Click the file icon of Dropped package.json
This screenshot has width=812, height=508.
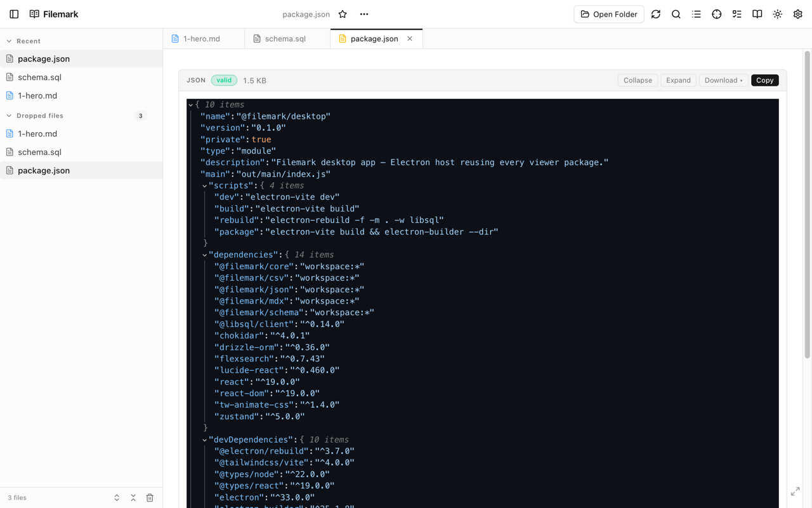[x=10, y=171]
